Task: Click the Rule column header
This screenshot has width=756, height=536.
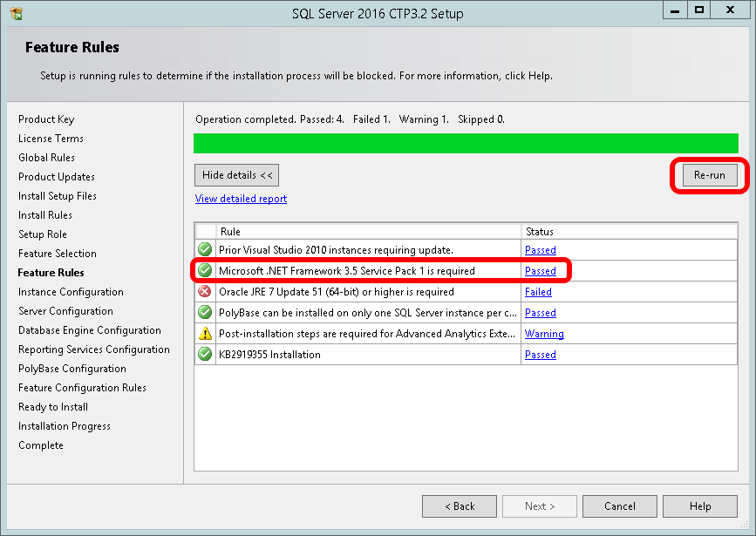Action: [x=368, y=231]
